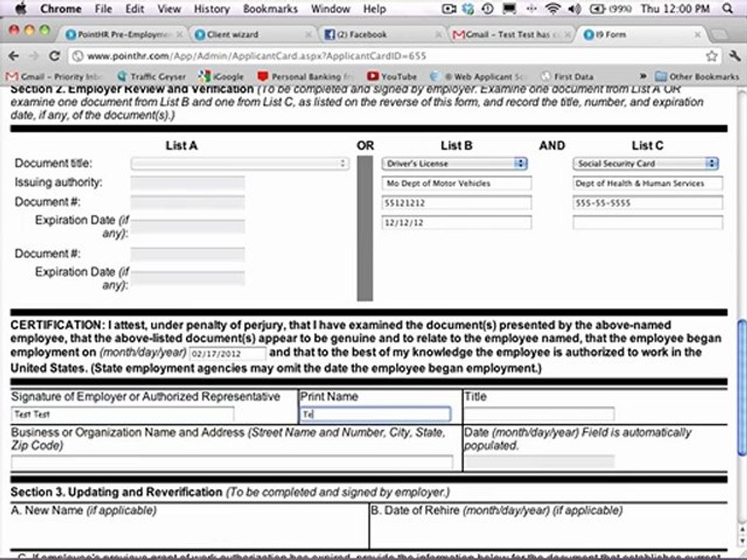Image resolution: width=747 pixels, height=560 pixels.
Task: Open Spotlight search magnifier
Action: pyautogui.click(x=727, y=9)
